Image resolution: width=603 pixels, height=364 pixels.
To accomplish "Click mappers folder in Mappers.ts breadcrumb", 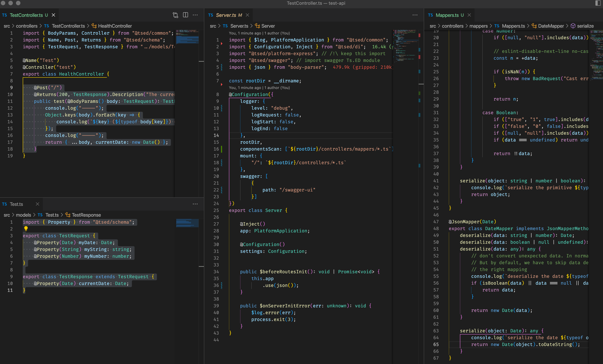I will click(478, 26).
